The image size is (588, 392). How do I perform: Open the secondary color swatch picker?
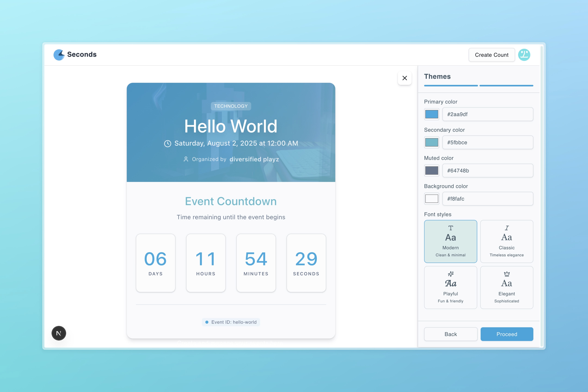pos(431,143)
